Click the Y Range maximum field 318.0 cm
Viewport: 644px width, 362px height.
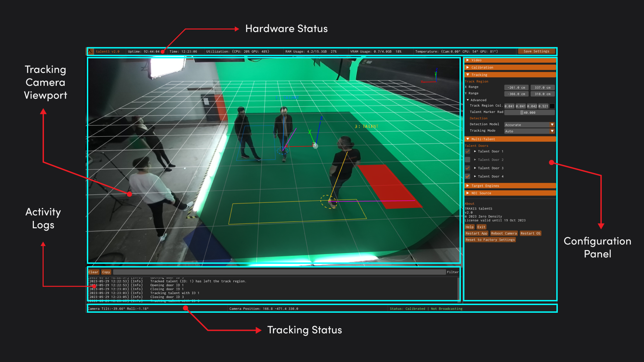542,94
